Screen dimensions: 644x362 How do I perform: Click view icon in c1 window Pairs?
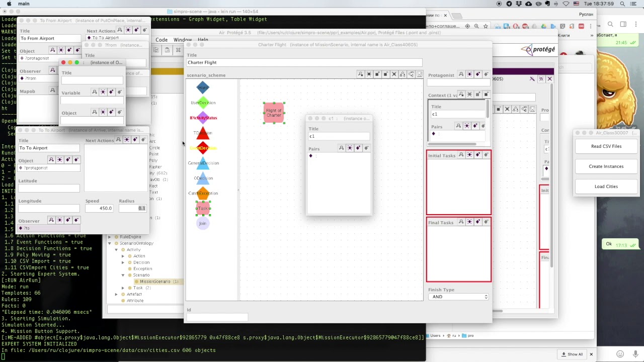pyautogui.click(x=341, y=148)
